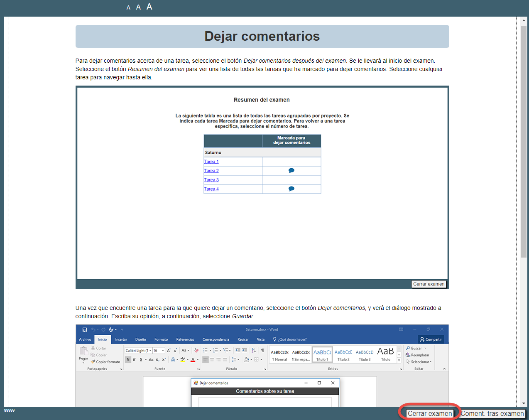Screen dimensions: 529x420
Task: Open the Revisar ribbon tab
Action: (x=243, y=339)
